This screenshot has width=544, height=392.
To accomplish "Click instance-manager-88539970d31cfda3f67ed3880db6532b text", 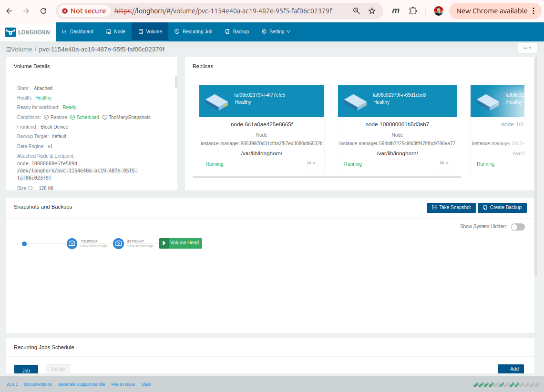I will 262,143.
